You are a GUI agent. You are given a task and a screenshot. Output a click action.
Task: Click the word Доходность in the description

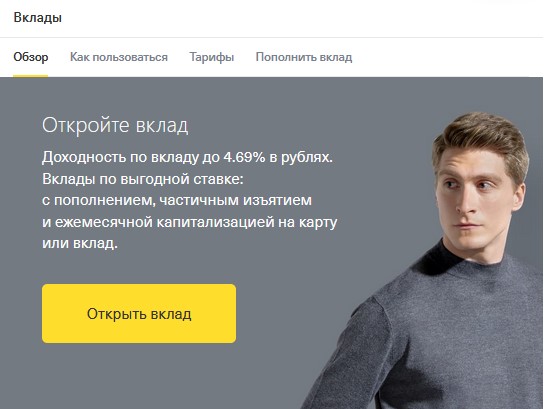84,157
